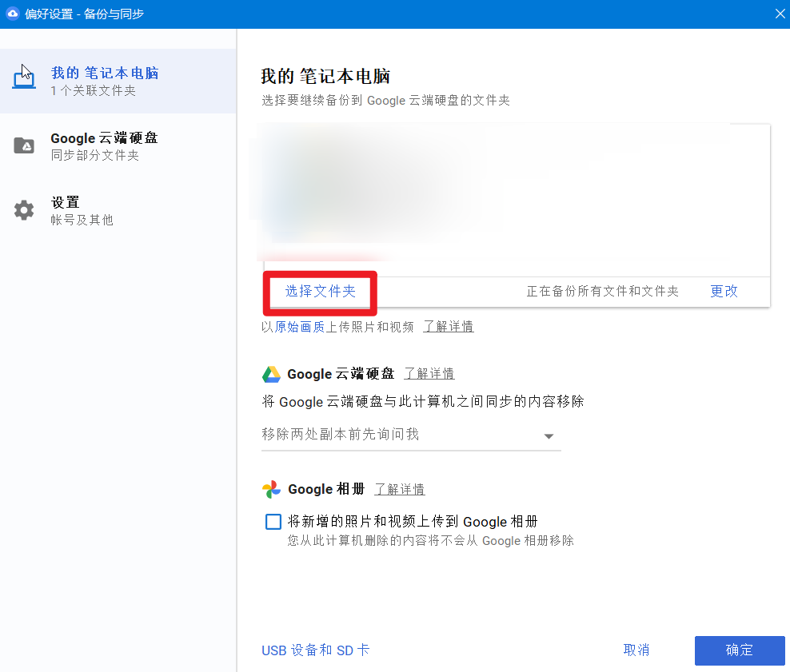Select the 我的笔记本电脑 sidebar tab

118,81
